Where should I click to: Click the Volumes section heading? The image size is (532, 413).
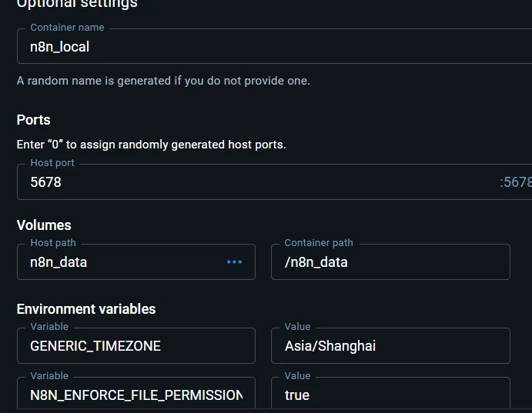coord(44,225)
